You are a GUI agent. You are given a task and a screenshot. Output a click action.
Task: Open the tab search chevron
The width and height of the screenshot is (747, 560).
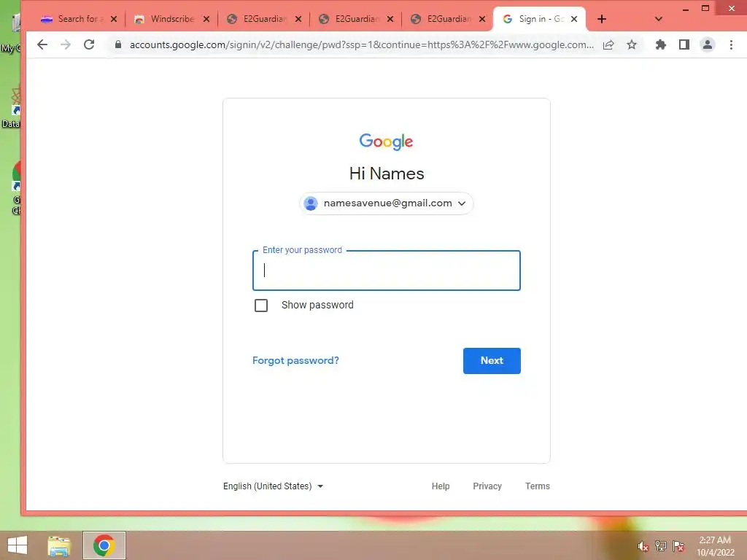point(659,19)
